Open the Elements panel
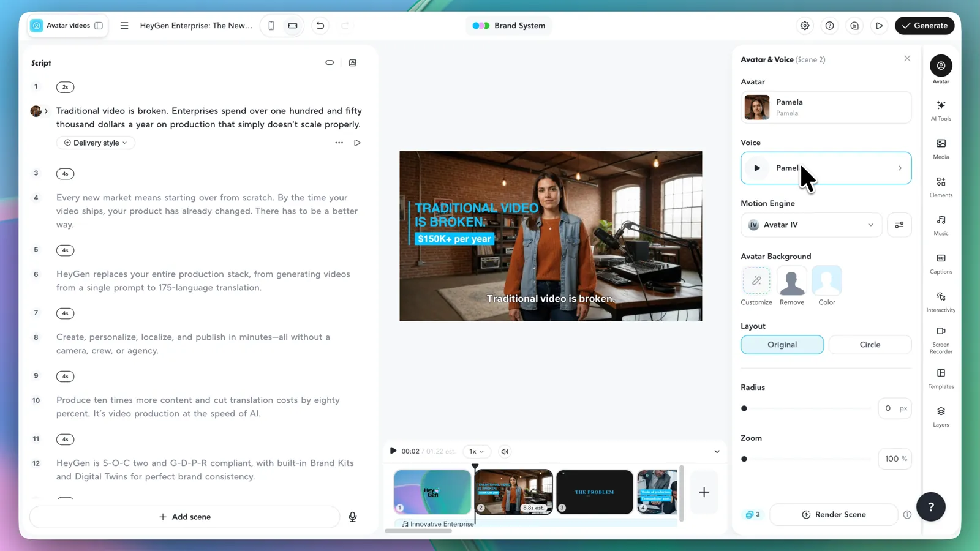This screenshot has height=551, width=980. (941, 187)
